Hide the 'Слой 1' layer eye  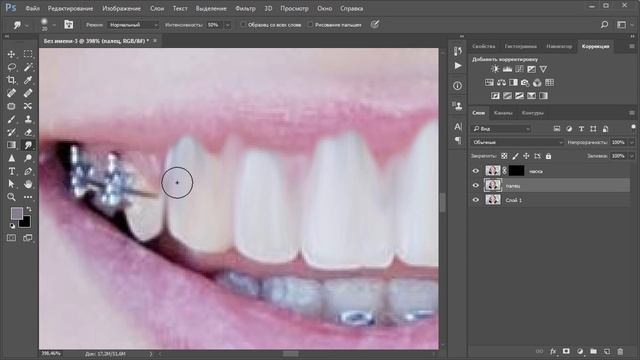click(x=476, y=200)
